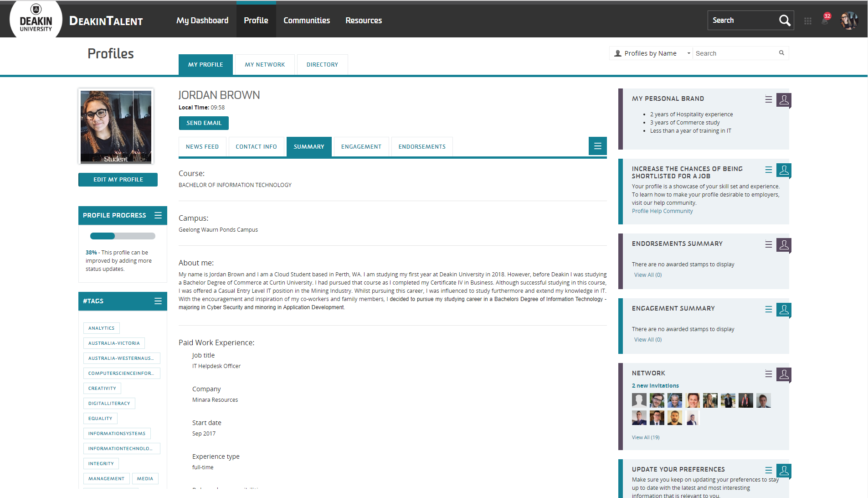Open notifications bell with 32 badge
Screen dimensions: 868x498
(825, 20)
